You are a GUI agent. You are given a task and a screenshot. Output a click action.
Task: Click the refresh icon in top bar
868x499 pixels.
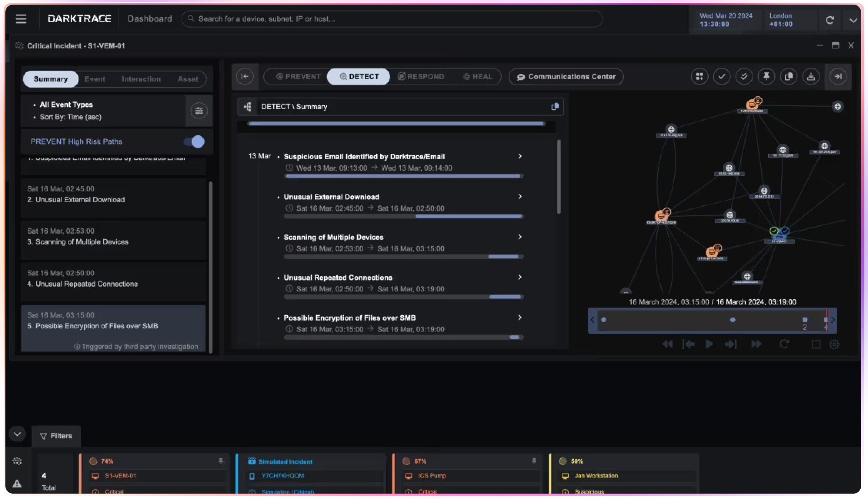[830, 20]
